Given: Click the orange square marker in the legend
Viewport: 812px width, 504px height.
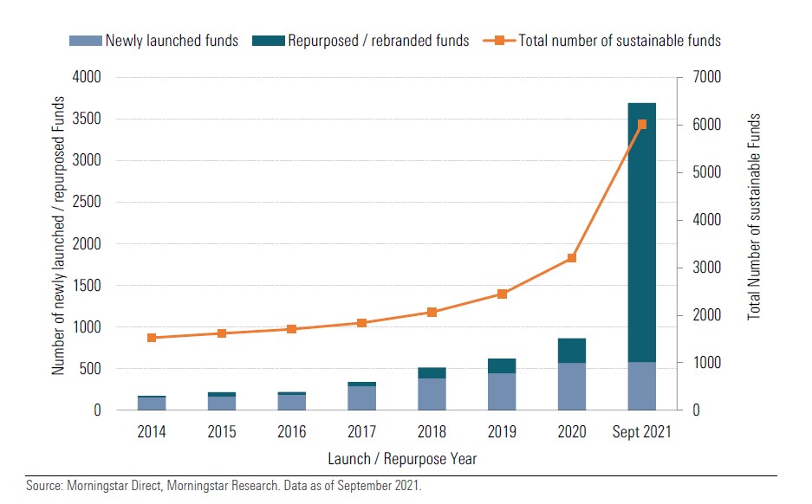Looking at the screenshot, I should click(499, 41).
